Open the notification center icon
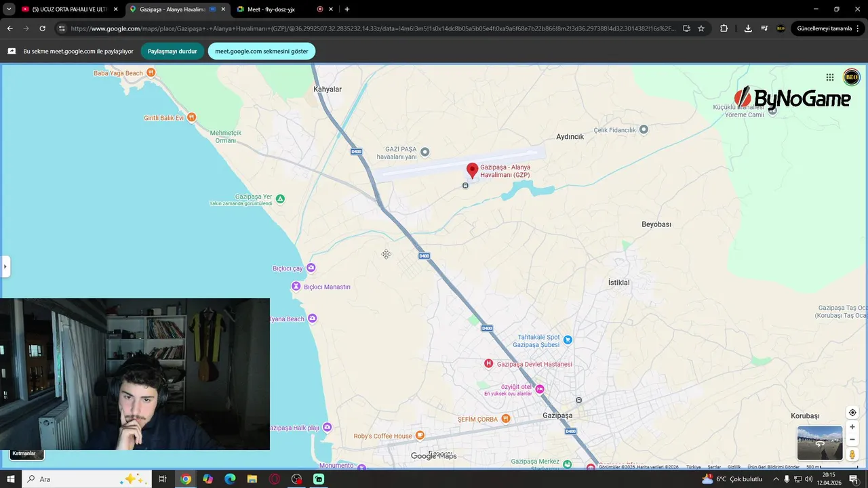This screenshot has width=868, height=488. point(854,479)
